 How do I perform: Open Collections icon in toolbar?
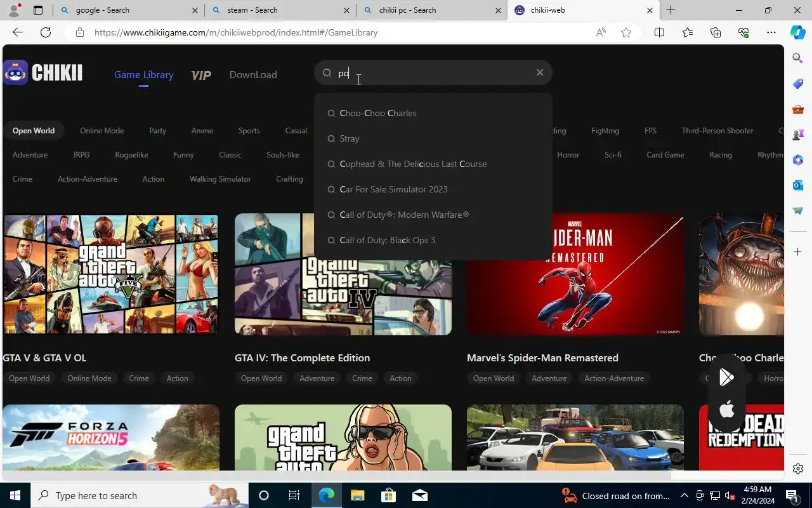point(716,32)
